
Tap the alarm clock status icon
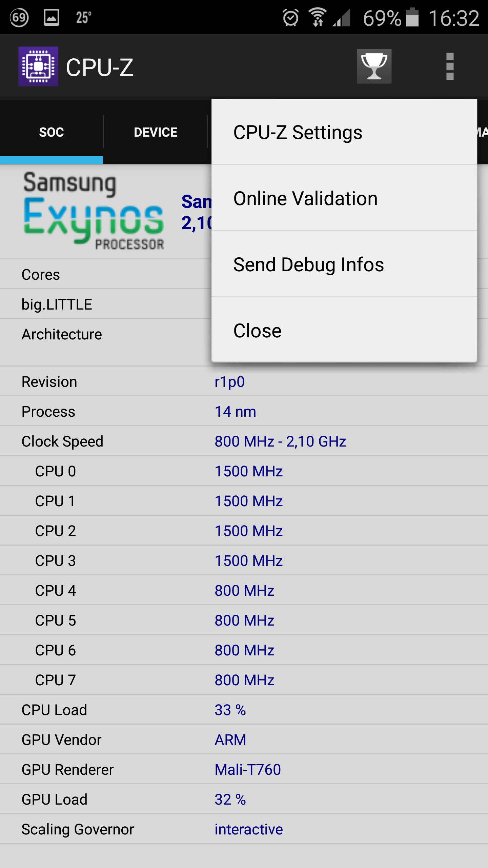[290, 18]
